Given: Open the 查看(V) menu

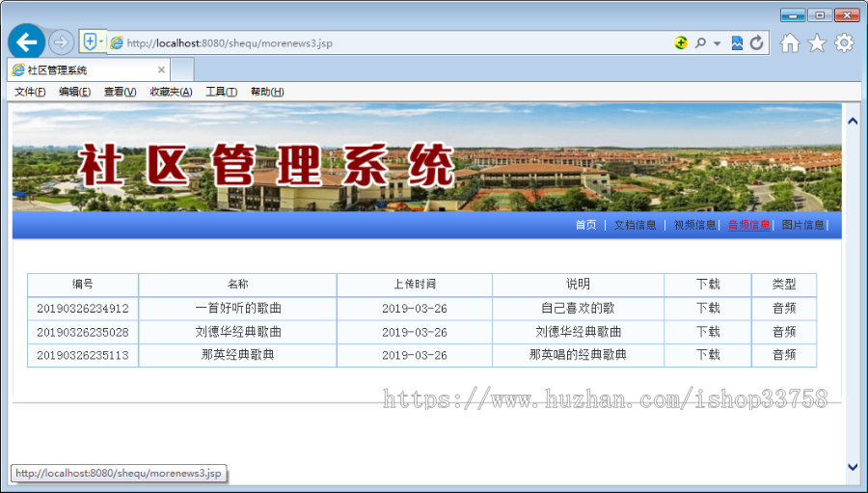Looking at the screenshot, I should (121, 92).
